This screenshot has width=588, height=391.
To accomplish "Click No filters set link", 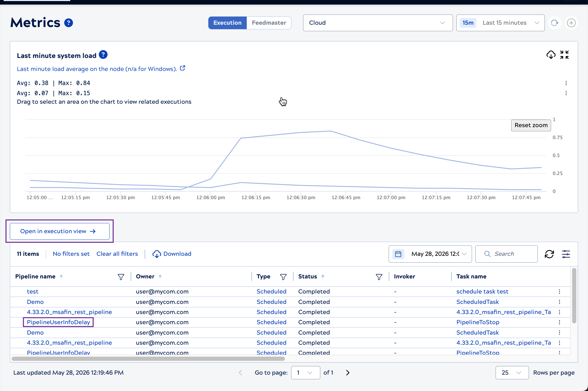I will pyautogui.click(x=71, y=254).
